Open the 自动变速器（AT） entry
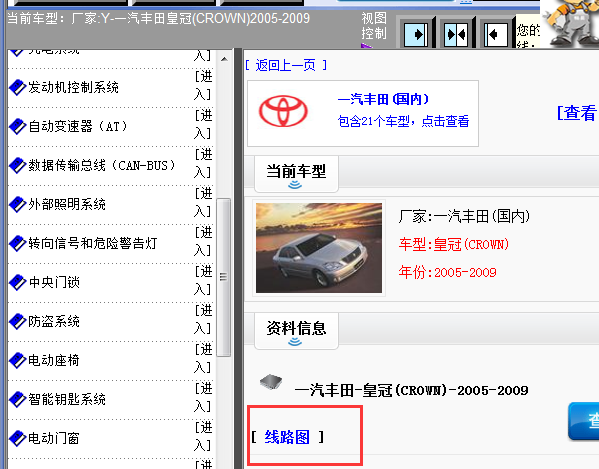Viewport: 599px width, 469px height. coord(78,126)
